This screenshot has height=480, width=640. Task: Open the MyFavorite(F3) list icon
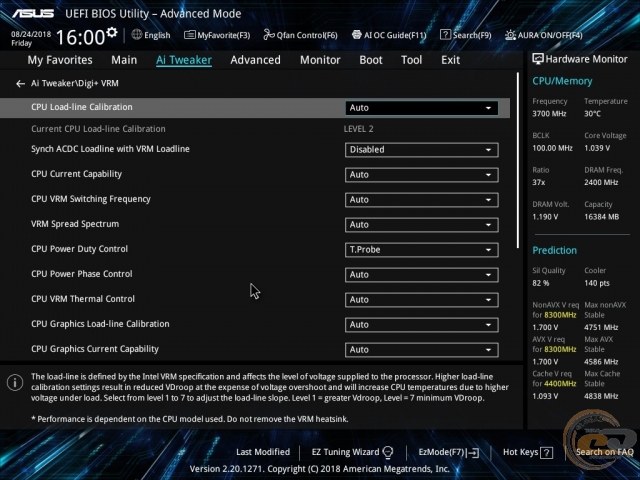189,35
